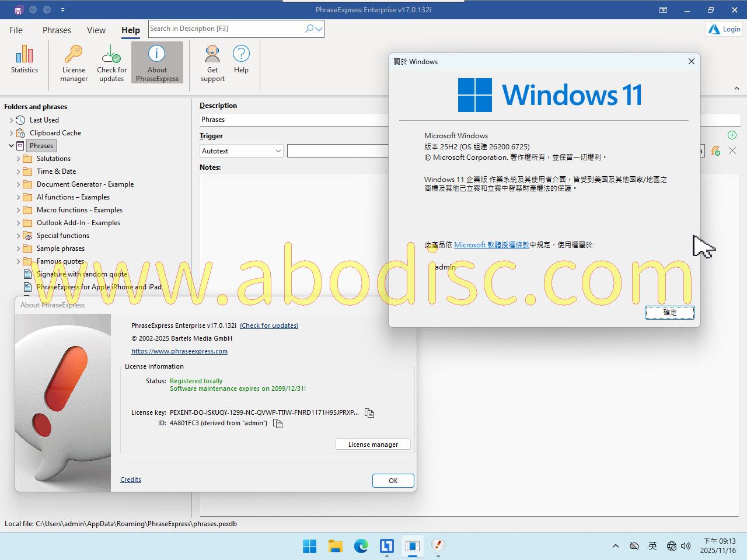Click in the Search in Description field
Image resolution: width=747 pixels, height=560 pixels.
[225, 29]
